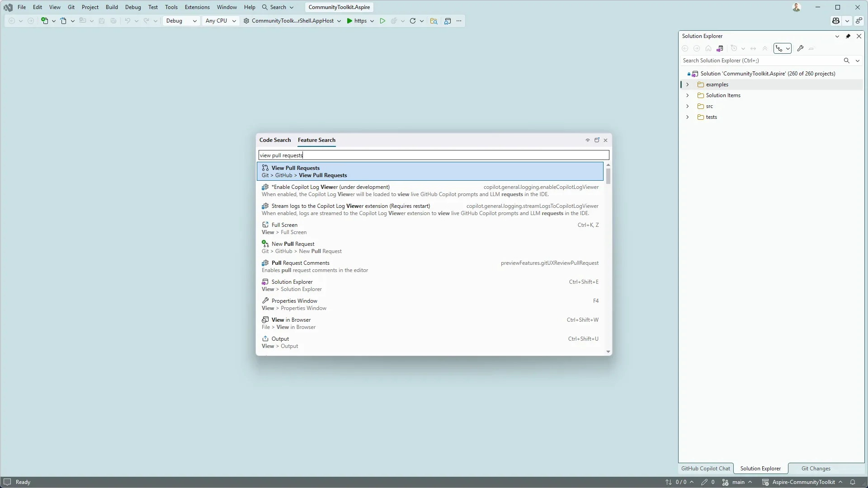Click the search window collapse icon
The image size is (868, 488).
pyautogui.click(x=588, y=140)
